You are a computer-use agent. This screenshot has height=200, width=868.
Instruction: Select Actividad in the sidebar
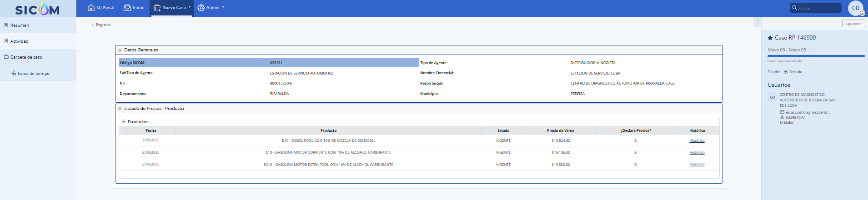20,41
